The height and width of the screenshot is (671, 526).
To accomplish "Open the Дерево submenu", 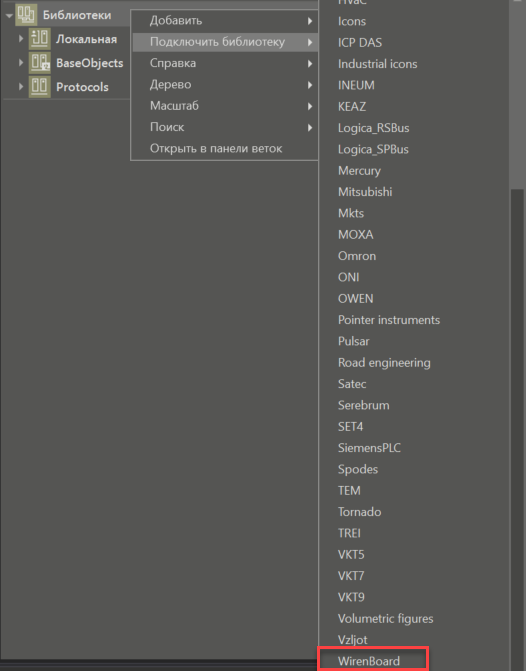I will coord(225,85).
